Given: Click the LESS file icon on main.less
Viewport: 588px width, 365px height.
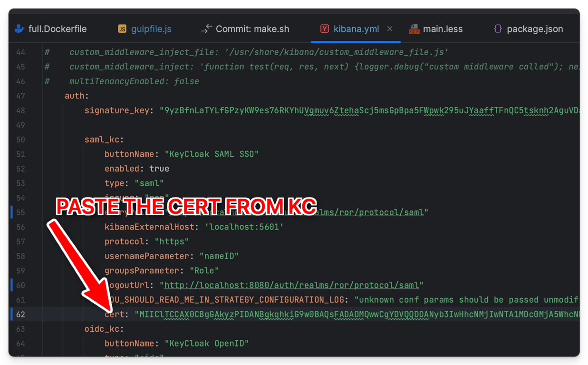Looking at the screenshot, I should 414,29.
